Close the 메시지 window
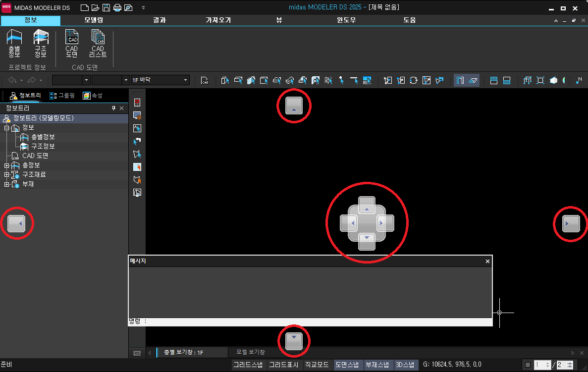The width and height of the screenshot is (588, 372). (x=487, y=262)
